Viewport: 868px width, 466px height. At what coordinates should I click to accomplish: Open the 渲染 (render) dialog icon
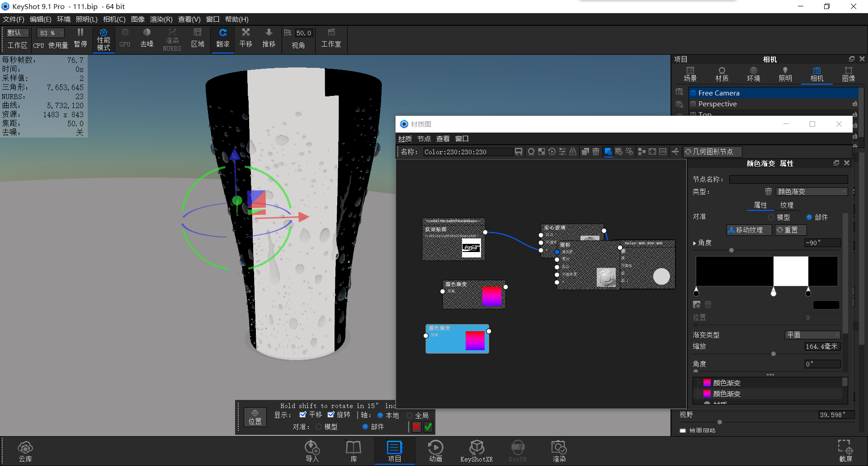[x=559, y=450]
